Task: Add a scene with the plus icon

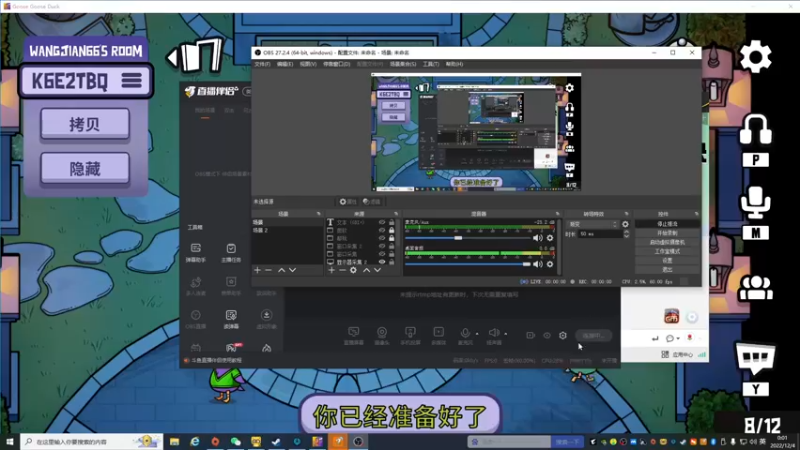Action: coord(258,270)
